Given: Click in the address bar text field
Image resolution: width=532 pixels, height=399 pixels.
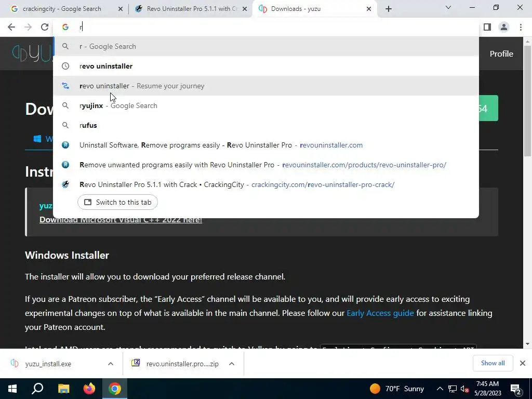Looking at the screenshot, I should click(271, 27).
